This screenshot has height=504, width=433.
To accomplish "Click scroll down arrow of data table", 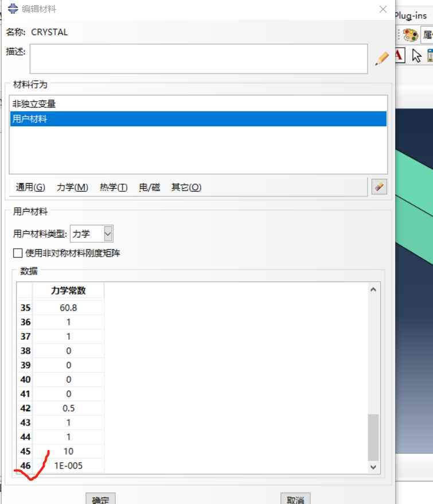I will pyautogui.click(x=373, y=467).
